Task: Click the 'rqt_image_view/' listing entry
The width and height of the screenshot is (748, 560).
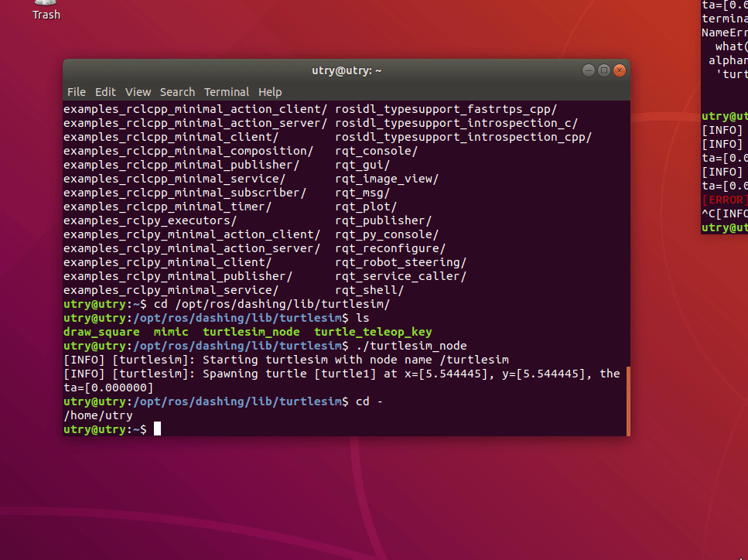Action: [387, 179]
